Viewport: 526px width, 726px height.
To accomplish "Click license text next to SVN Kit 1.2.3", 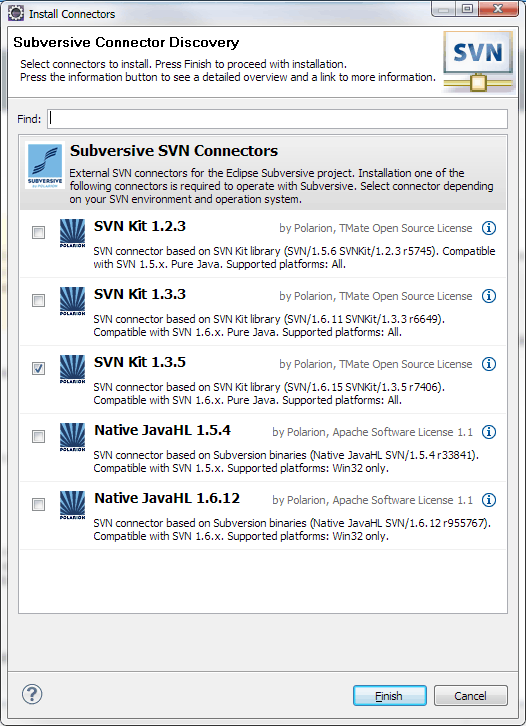I will [x=376, y=228].
